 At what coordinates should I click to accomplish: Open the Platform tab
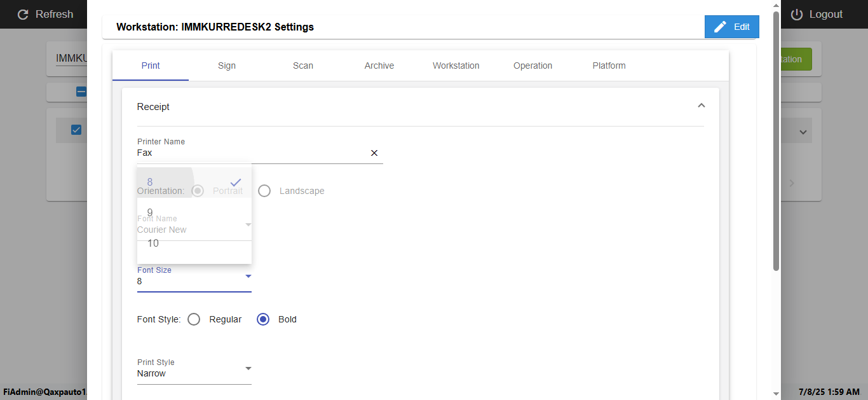click(609, 66)
